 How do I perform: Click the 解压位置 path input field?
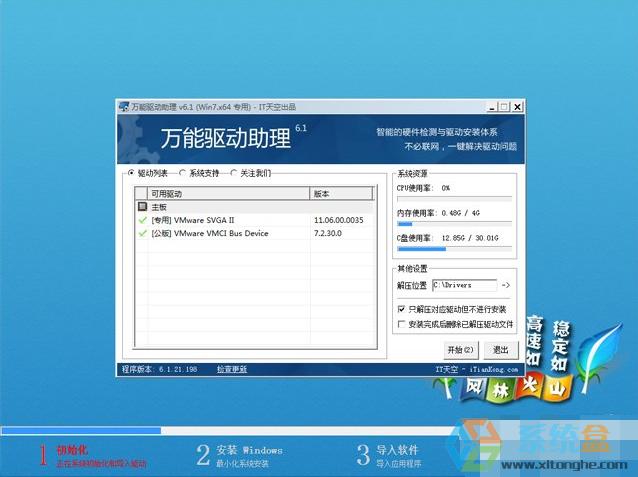pos(464,285)
